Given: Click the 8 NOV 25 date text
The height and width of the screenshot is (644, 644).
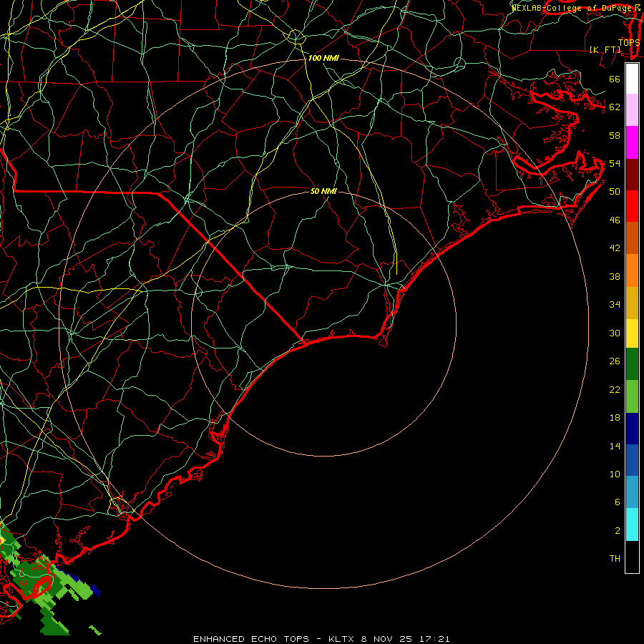Looking at the screenshot, I should coord(387,639).
